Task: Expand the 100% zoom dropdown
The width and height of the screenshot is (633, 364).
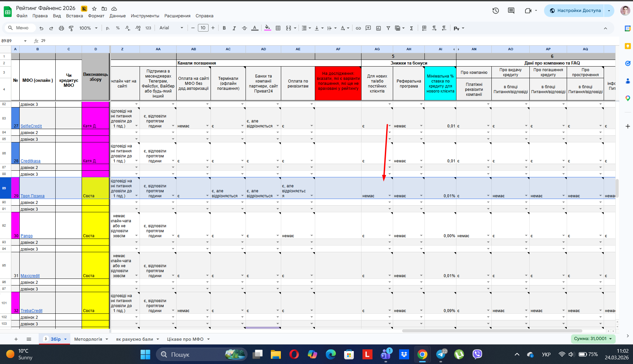Action: pyautogui.click(x=88, y=28)
